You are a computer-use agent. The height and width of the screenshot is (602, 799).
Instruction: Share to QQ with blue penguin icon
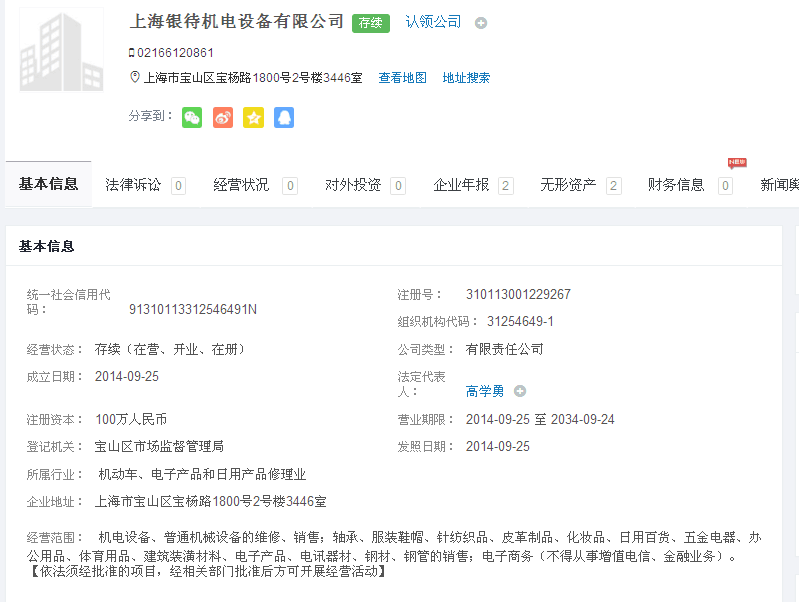284,118
